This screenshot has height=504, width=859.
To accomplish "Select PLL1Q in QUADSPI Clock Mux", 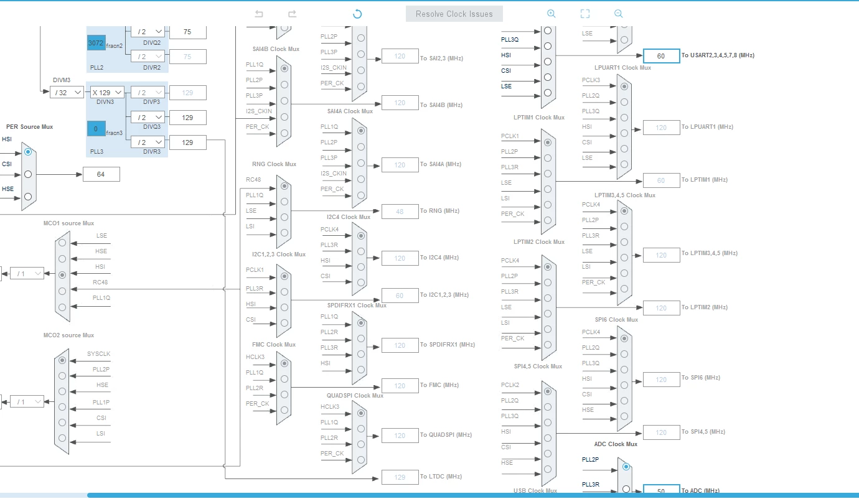I will [x=361, y=429].
